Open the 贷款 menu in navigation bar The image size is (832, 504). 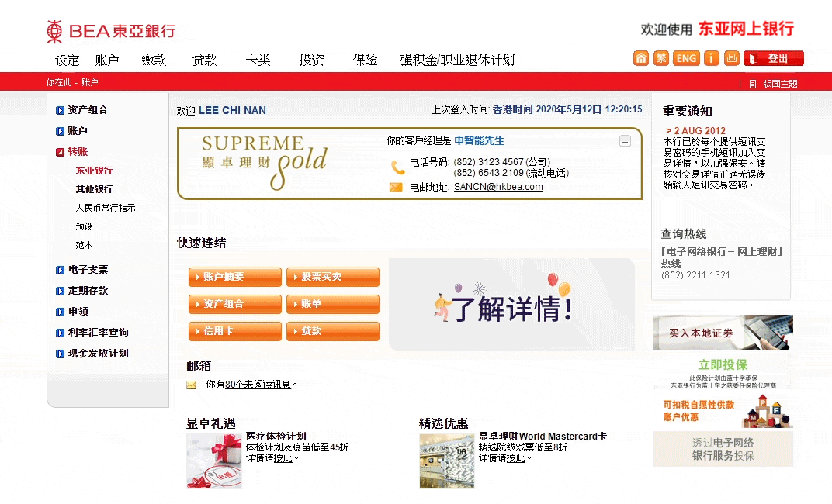[x=204, y=60]
